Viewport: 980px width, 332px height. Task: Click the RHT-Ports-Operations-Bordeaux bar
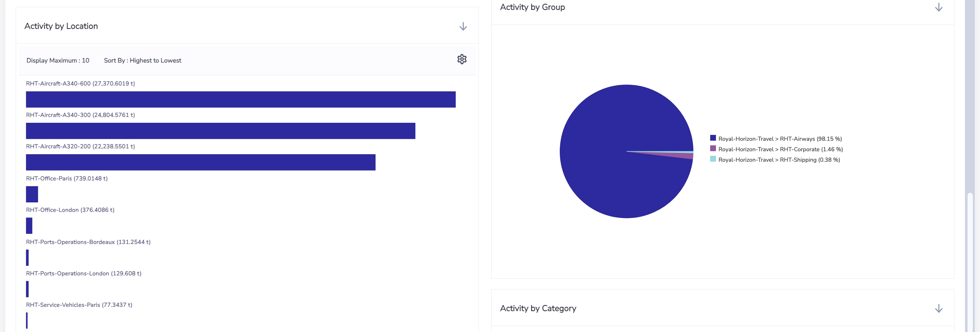pos(28,257)
